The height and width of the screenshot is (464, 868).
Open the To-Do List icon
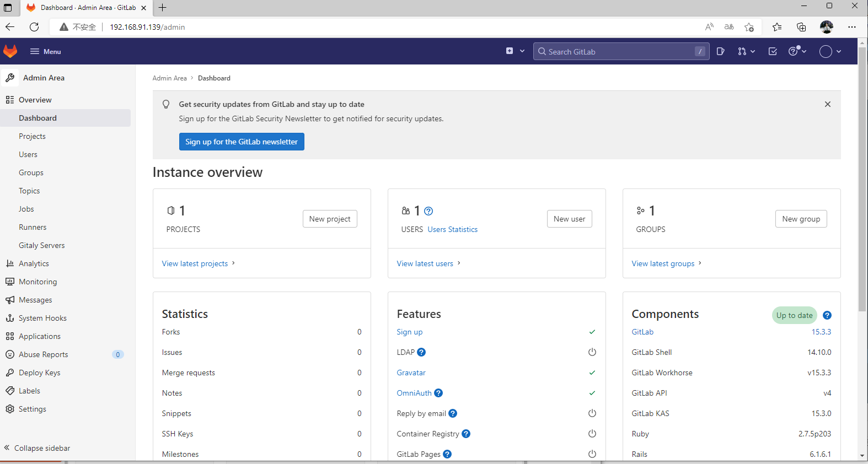(773, 51)
